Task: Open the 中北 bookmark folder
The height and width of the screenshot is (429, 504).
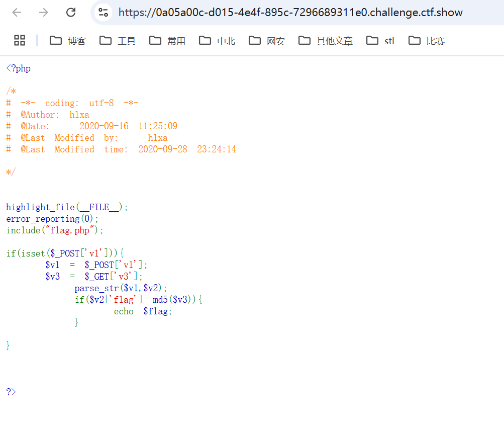Action: point(217,41)
